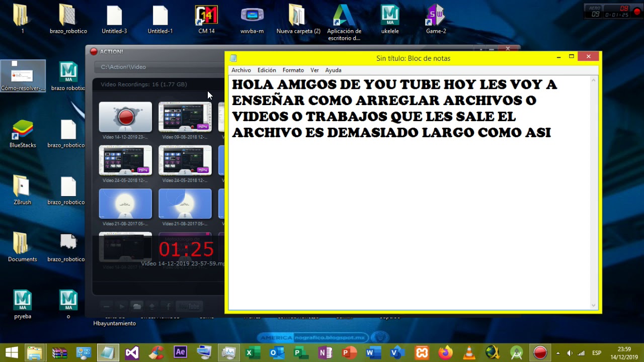Screen dimensions: 644x362
Task: Open Word from taskbar
Action: (x=373, y=352)
